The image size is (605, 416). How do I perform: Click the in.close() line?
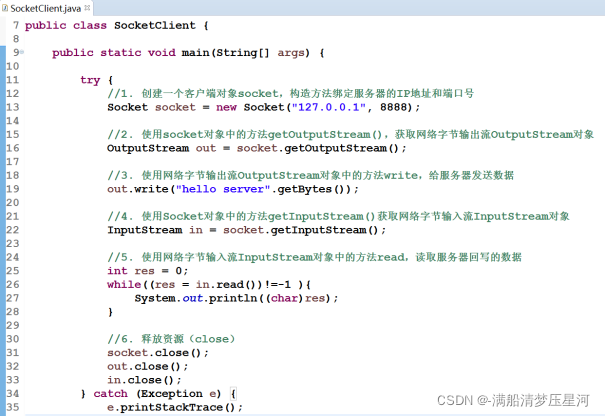coord(144,380)
